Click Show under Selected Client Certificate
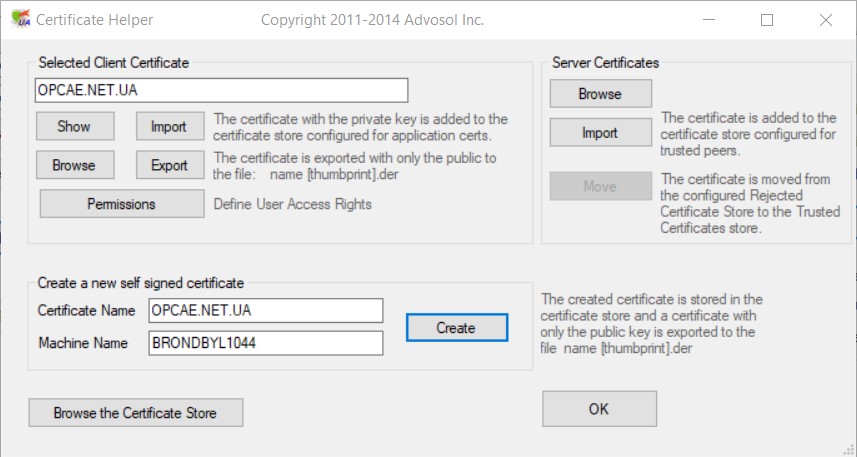 [x=74, y=126]
